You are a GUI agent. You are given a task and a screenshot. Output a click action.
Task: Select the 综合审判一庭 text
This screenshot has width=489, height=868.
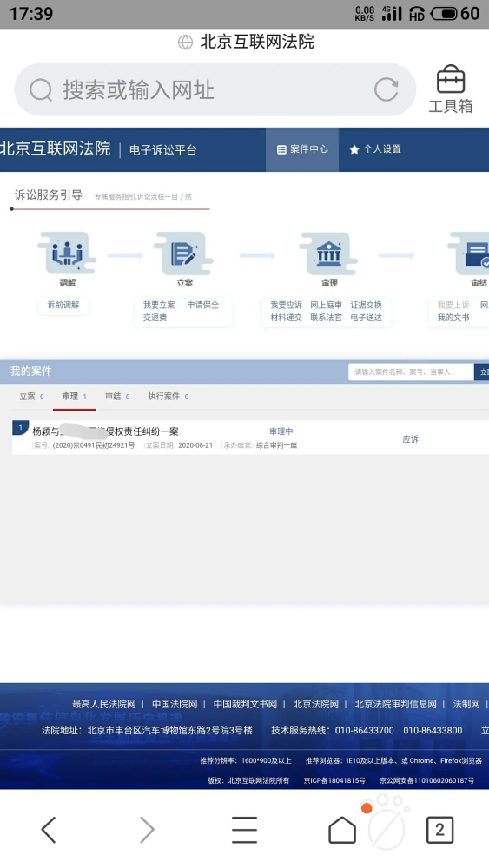coord(276,445)
